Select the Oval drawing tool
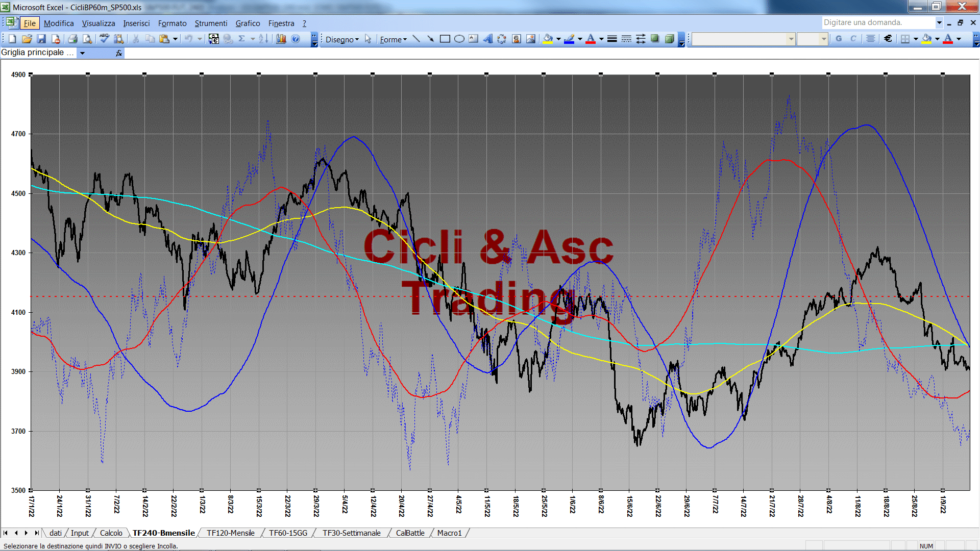The width and height of the screenshot is (980, 551). point(459,39)
